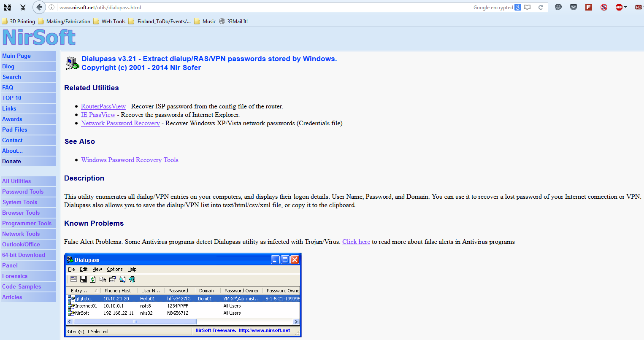Refresh the dialup entries list icon
644x340 pixels.
[x=92, y=279]
